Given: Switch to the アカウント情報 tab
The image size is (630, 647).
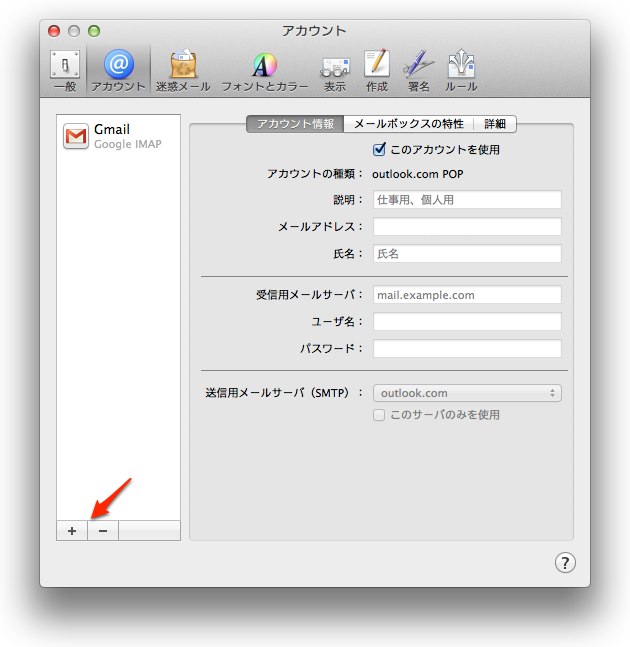Looking at the screenshot, I should click(x=295, y=124).
